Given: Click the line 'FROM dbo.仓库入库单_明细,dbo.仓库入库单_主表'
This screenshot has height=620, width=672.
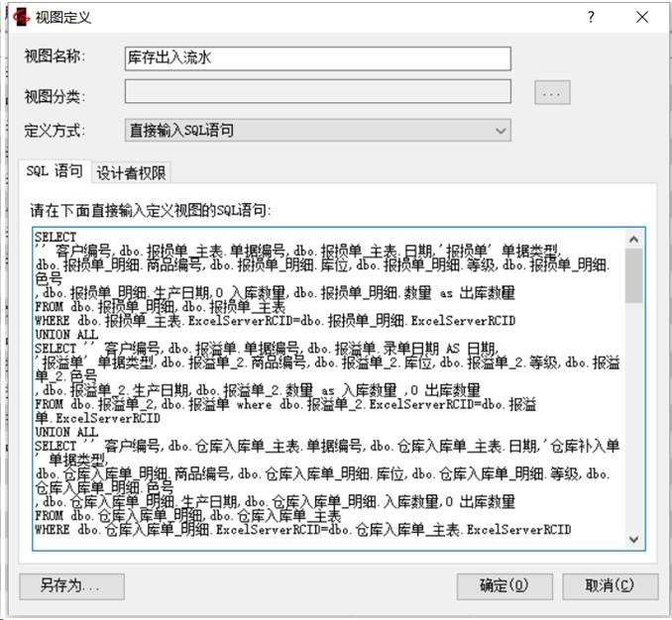Looking at the screenshot, I should point(187,516).
